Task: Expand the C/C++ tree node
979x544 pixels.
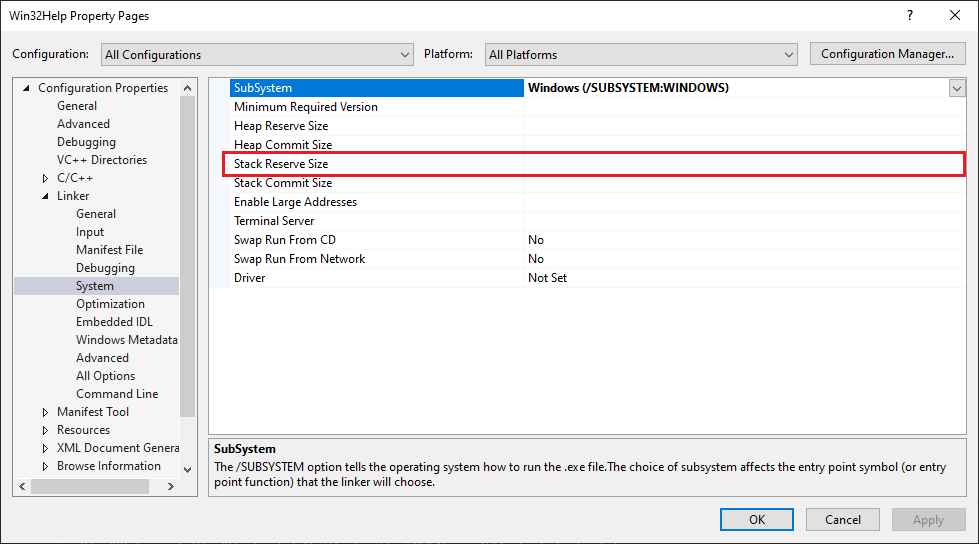Action: coord(45,178)
